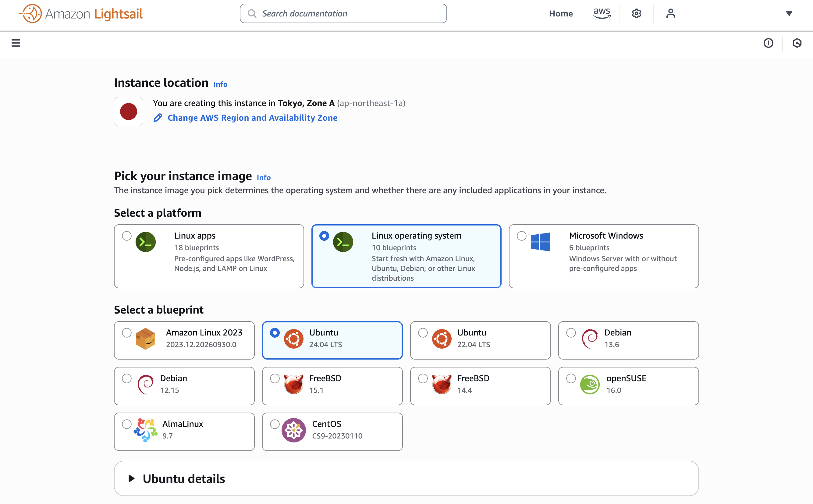Viewport: 813px width, 504px height.
Task: Click the FreeBSD 15.1 daemon icon
Action: click(x=294, y=384)
